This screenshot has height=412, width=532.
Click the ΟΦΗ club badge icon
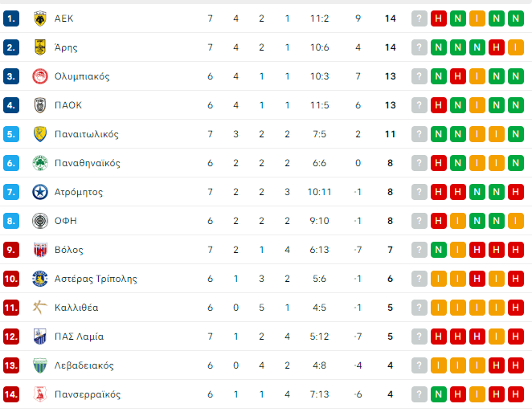click(x=39, y=221)
